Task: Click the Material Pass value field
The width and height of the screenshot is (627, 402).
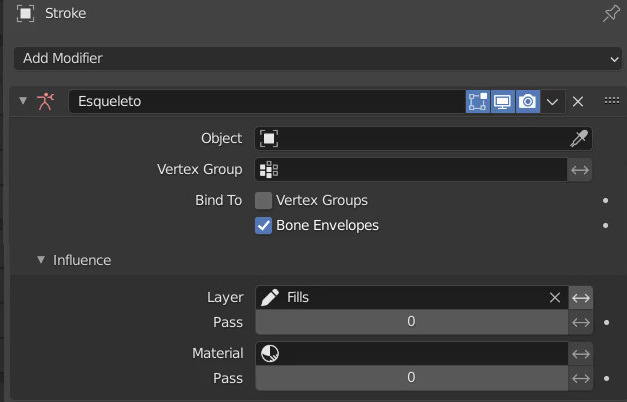Action: pos(412,378)
